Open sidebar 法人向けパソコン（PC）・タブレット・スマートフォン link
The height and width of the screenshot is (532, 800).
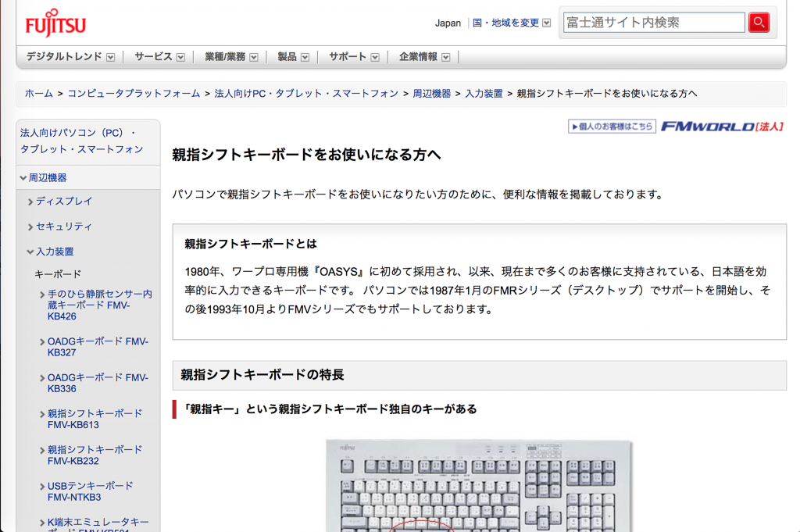click(81, 141)
